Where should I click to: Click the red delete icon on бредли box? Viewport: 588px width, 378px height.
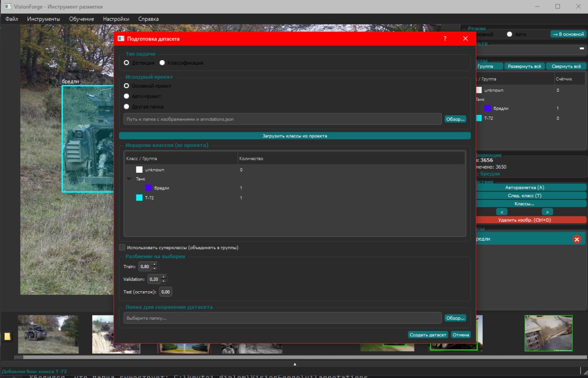[x=577, y=239]
